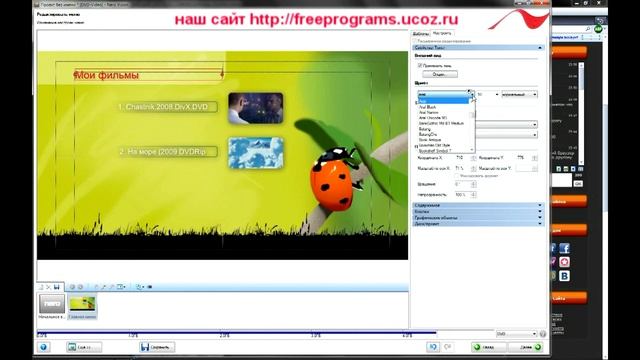The height and width of the screenshot is (360, 640).
Task: Open the DVD disc type dropdown
Action: tap(516, 334)
